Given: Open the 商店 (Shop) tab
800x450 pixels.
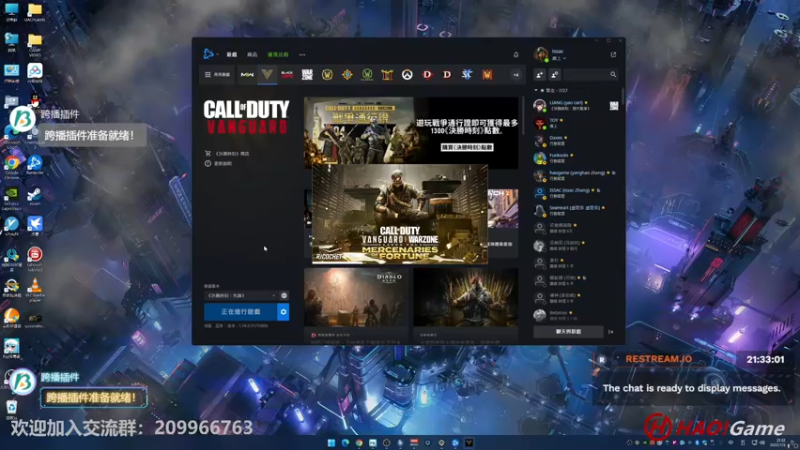Looking at the screenshot, I should pyautogui.click(x=252, y=55).
